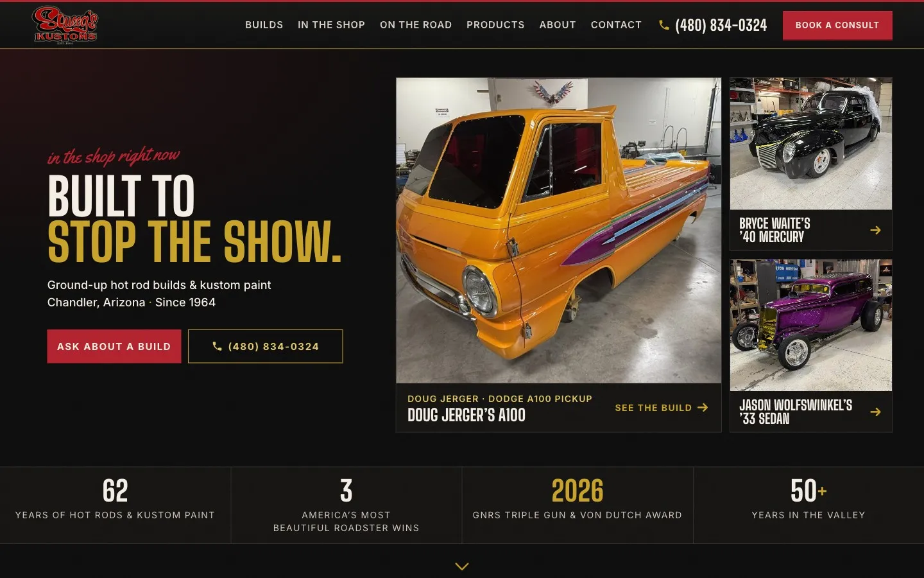Navigate to the About page

point(558,25)
